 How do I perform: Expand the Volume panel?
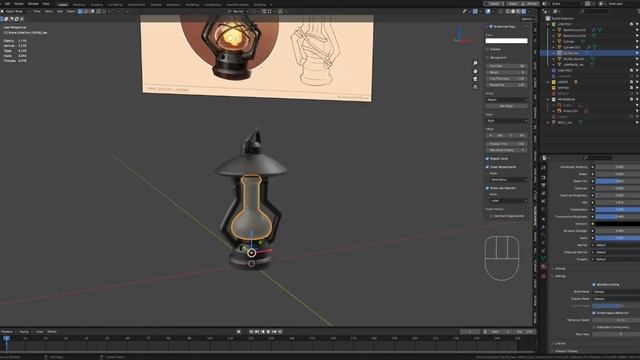(x=560, y=269)
